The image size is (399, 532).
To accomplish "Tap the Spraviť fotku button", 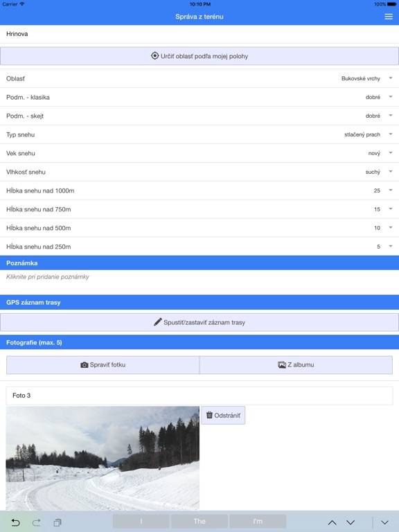I will tap(103, 365).
